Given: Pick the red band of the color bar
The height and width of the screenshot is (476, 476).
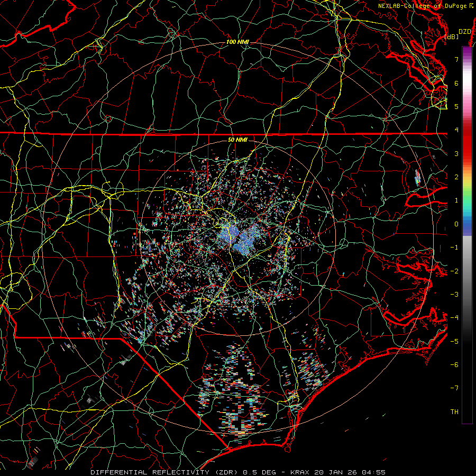Looking at the screenshot, I should (x=467, y=143).
